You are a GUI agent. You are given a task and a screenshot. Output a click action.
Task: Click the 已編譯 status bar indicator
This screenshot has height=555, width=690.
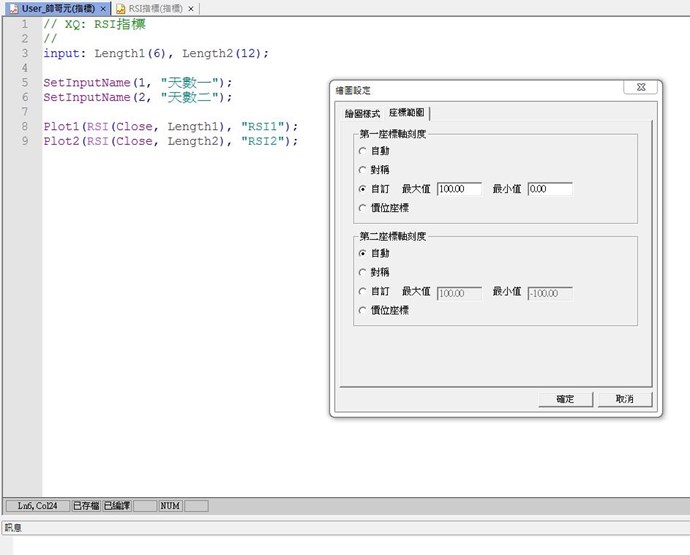point(117,506)
